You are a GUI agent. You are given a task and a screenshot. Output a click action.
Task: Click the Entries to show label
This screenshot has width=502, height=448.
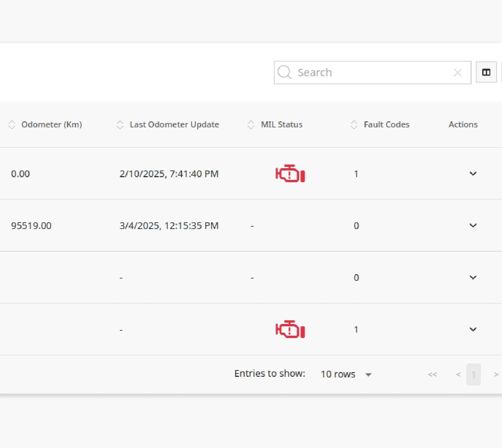270,373
